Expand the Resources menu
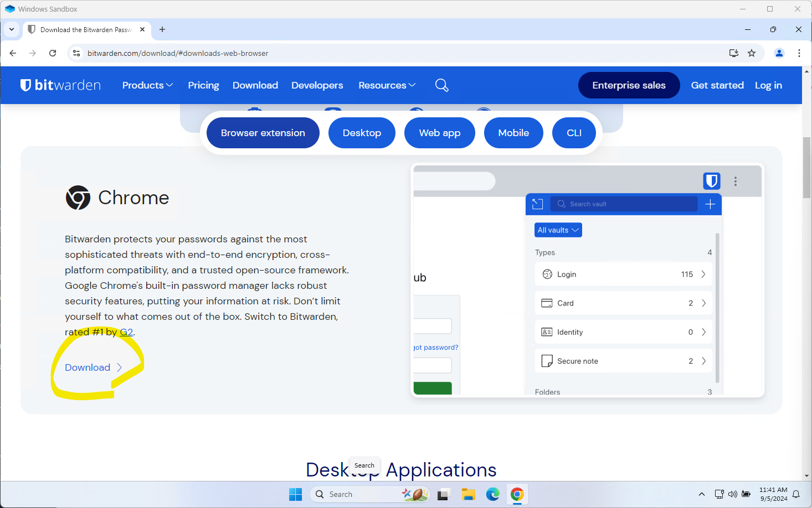The width and height of the screenshot is (812, 508). click(x=387, y=85)
